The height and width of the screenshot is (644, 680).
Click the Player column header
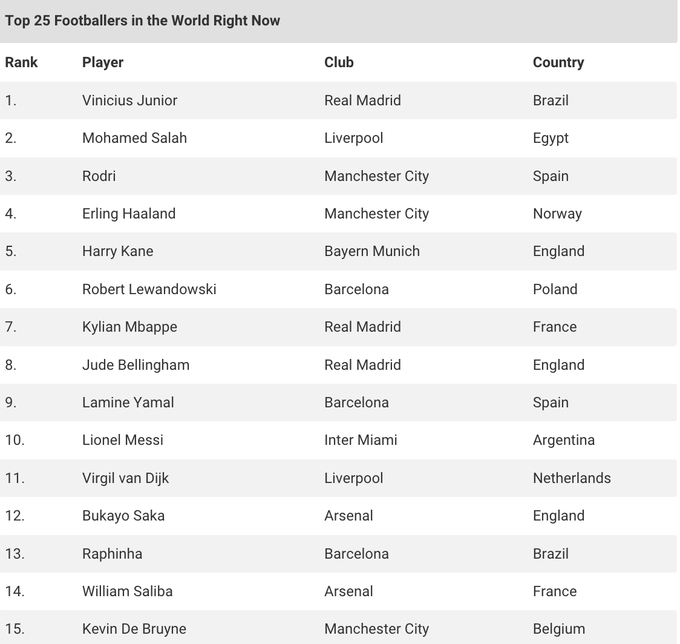tap(103, 62)
